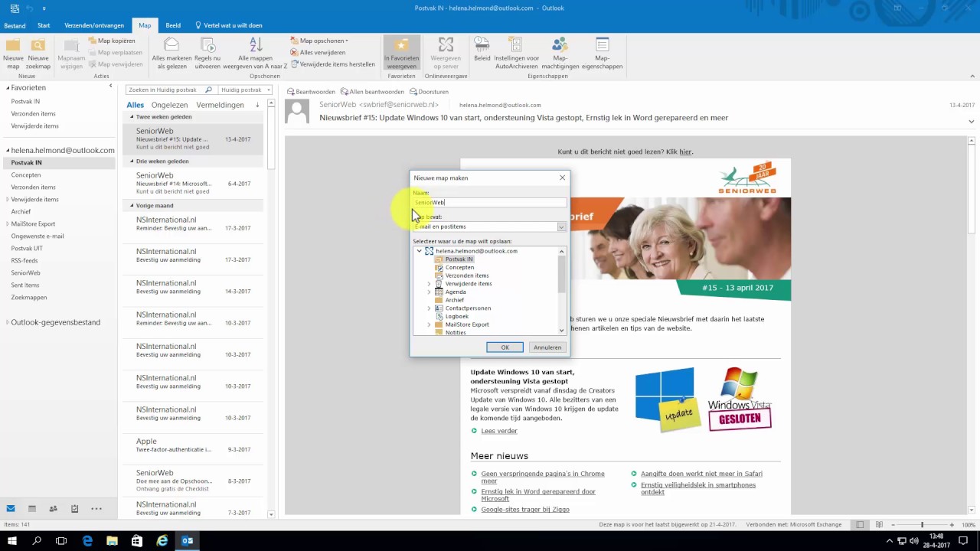Click Annuleren in the dialog
Image resolution: width=980 pixels, height=551 pixels.
(x=547, y=347)
